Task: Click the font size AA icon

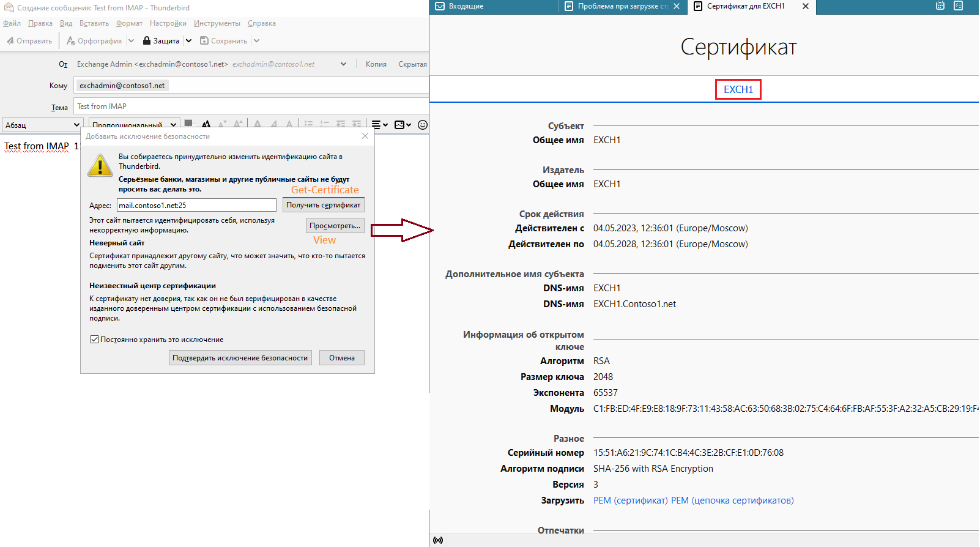Action: click(206, 124)
